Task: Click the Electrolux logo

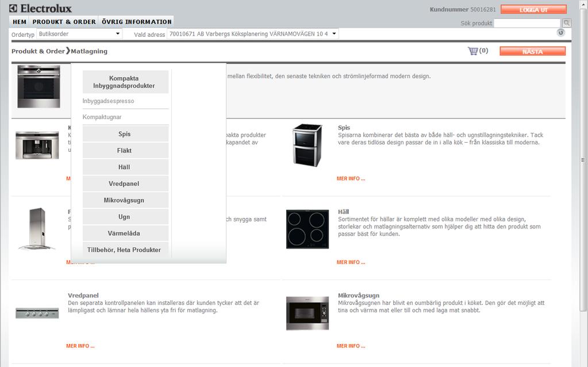Action: click(40, 8)
